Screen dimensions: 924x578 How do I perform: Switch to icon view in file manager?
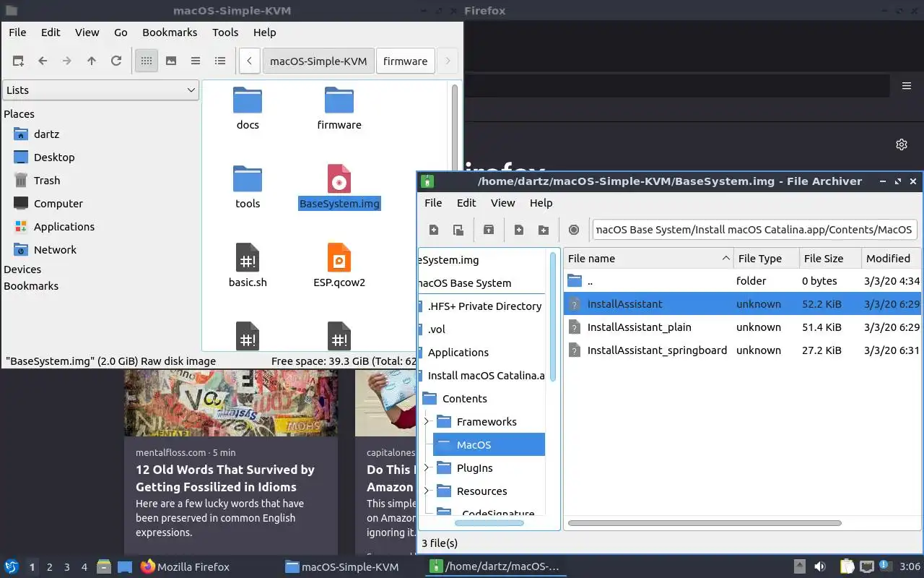[147, 61]
